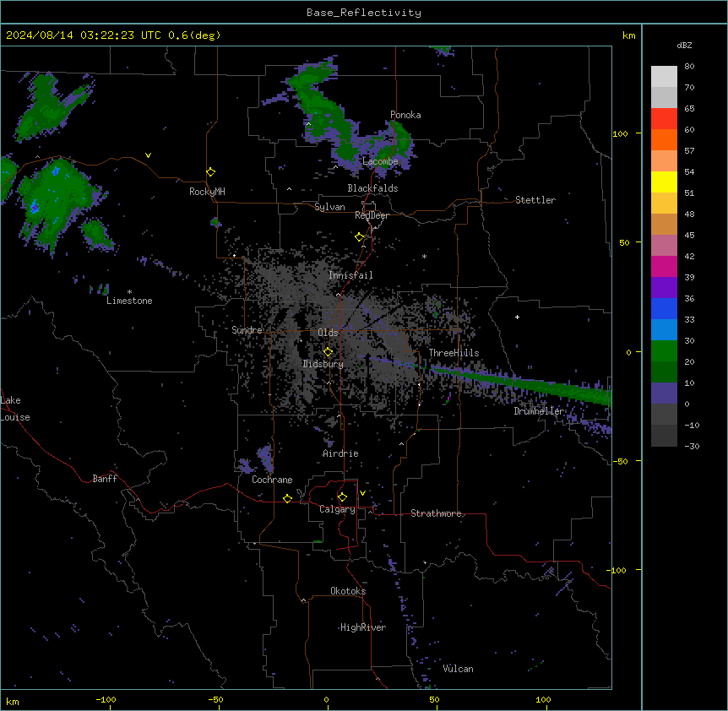Pick the yellow swatch between 54 and 51 dBZ
Screen dimensions: 728x711
pyautogui.click(x=664, y=182)
